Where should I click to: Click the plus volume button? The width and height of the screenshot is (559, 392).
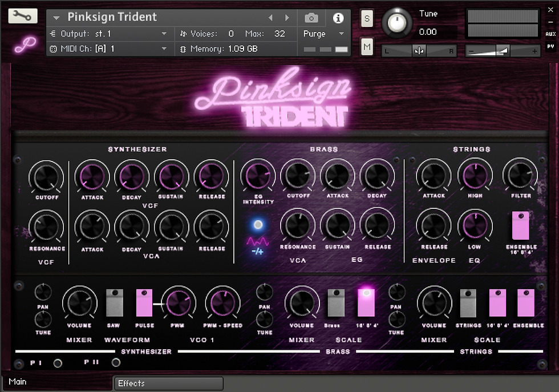(534, 51)
